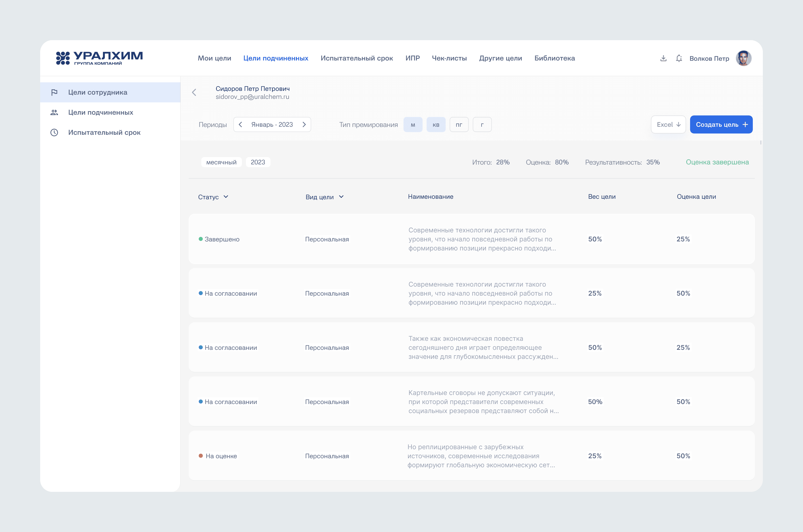
Task: Click the месячный tag
Action: tap(222, 162)
